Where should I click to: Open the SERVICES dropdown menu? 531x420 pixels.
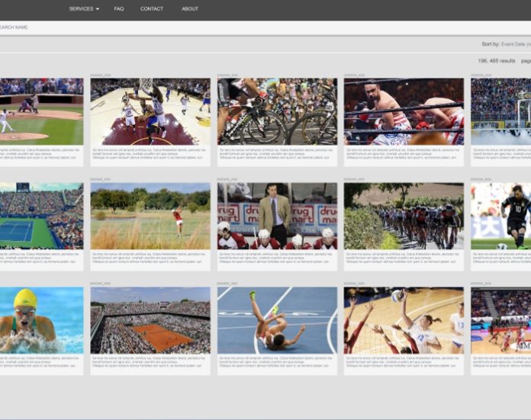click(x=84, y=9)
